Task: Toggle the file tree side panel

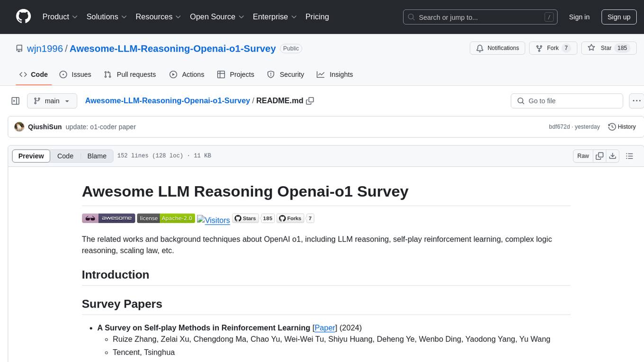Action: 16,101
